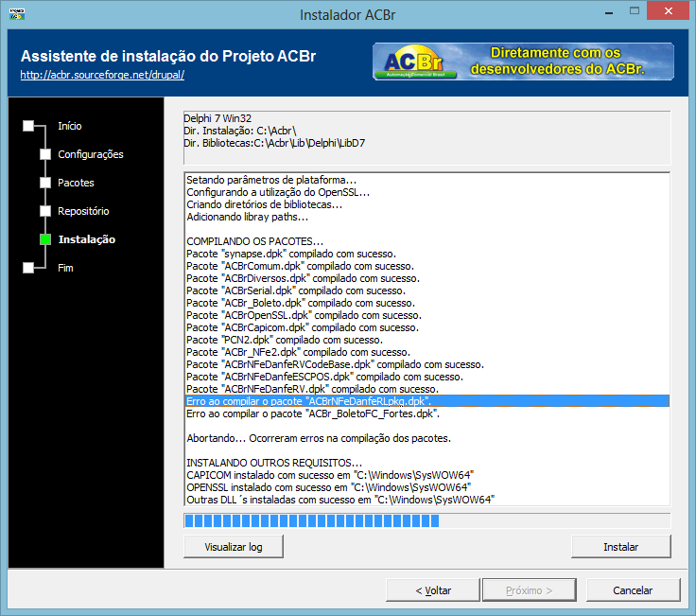Viewport: 696px width, 616px height.
Task: Click the 'Delphi 7 Win32' info text
Action: pyautogui.click(x=217, y=118)
